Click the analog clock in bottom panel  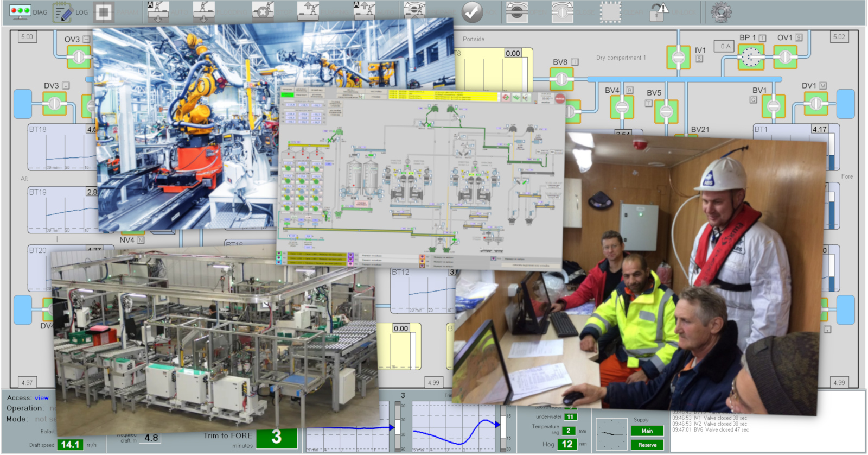tap(611, 433)
